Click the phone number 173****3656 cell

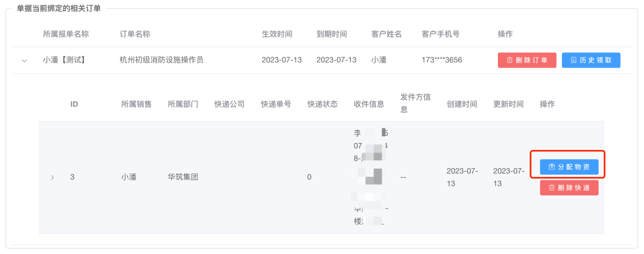point(442,60)
